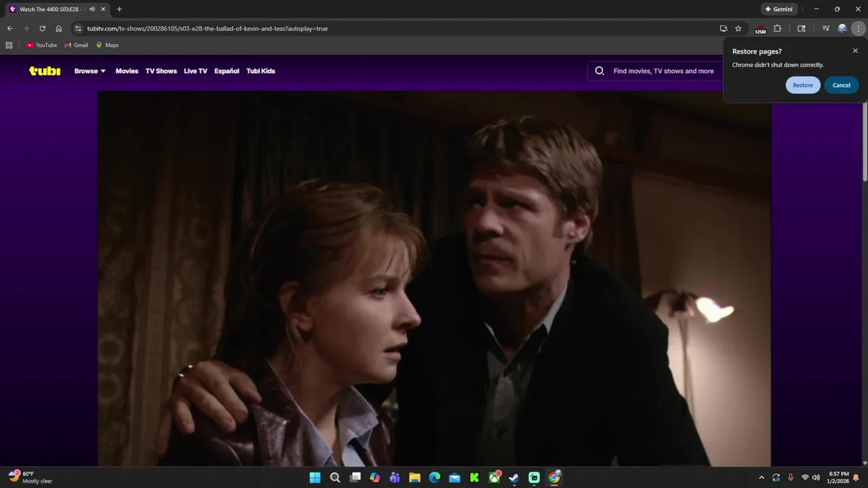Close the Watch The 4400 tab

(x=103, y=9)
